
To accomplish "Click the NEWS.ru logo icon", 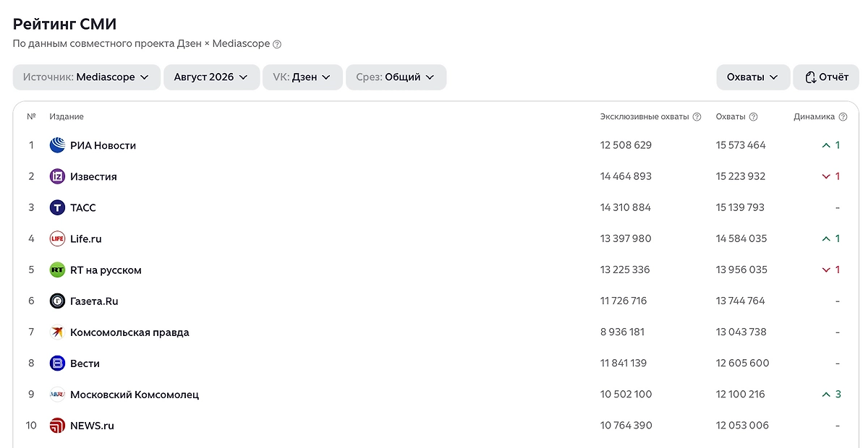I will [x=57, y=426].
